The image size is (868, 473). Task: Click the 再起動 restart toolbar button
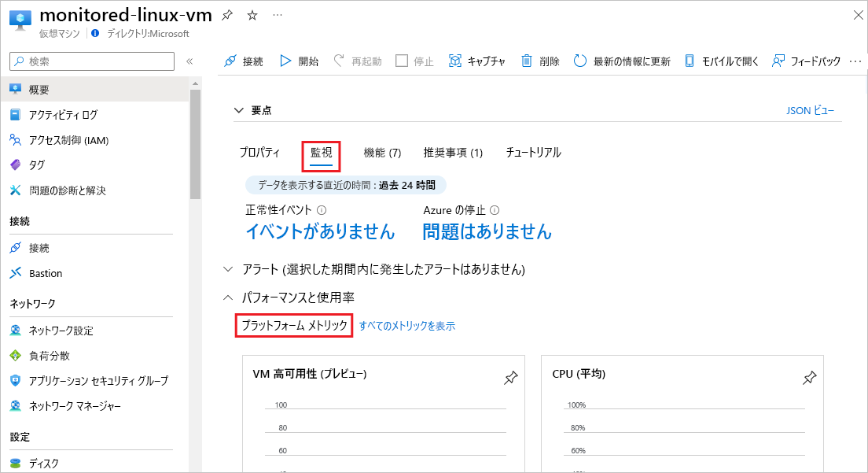click(x=358, y=61)
